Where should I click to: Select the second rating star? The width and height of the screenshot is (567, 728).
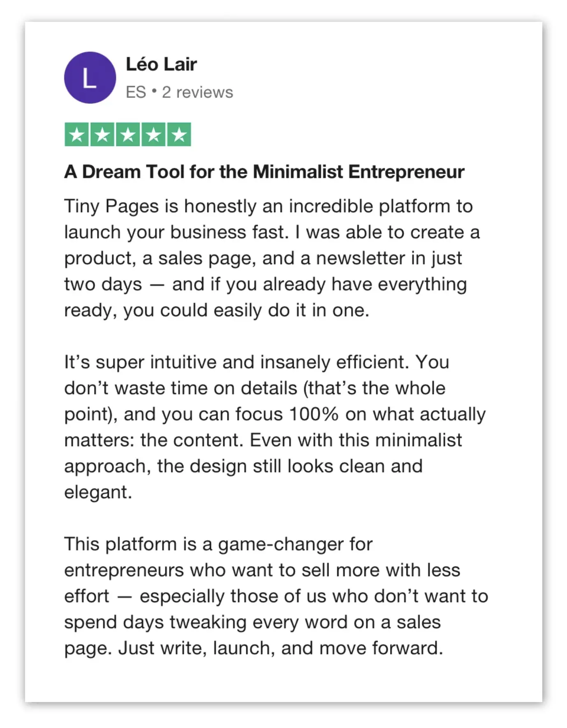[102, 134]
